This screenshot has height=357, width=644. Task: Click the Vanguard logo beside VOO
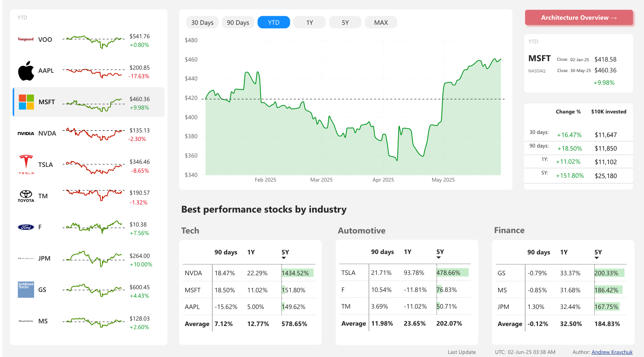[x=26, y=39]
